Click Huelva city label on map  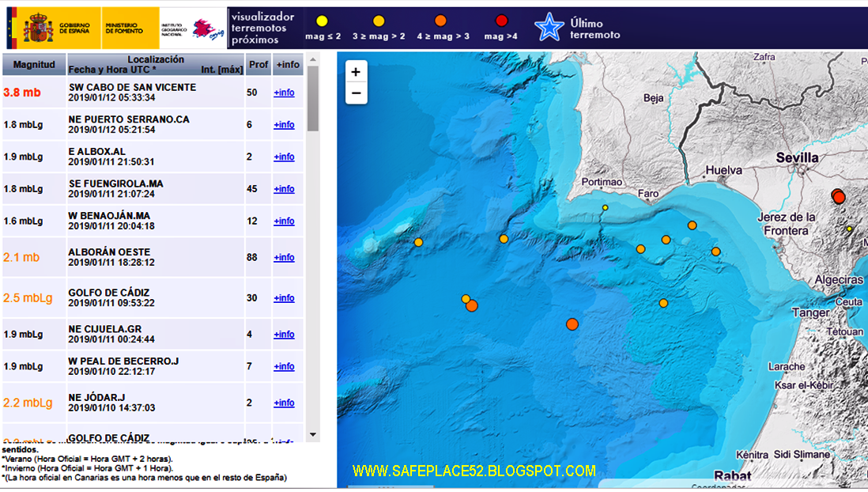coord(723,170)
